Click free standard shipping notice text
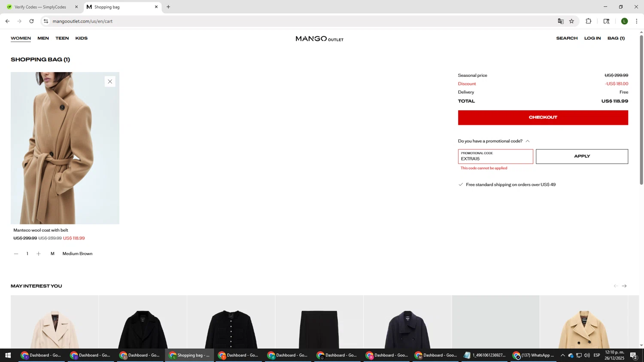This screenshot has height=362, width=644. click(x=510, y=185)
